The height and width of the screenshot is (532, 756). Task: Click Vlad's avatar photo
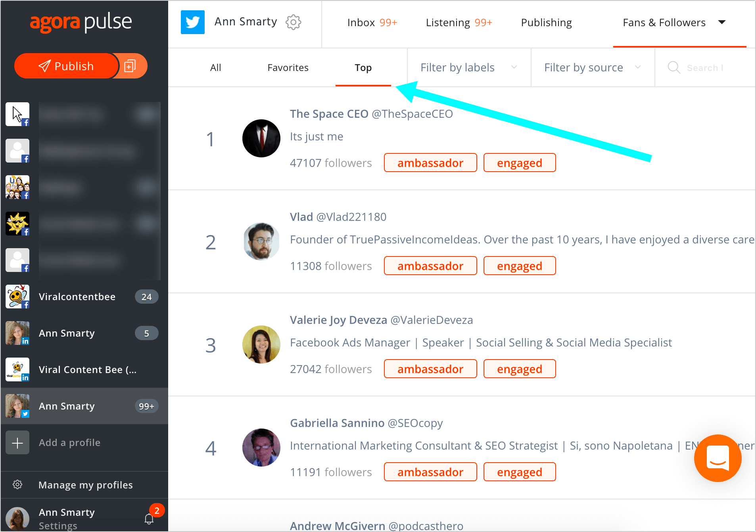point(261,241)
